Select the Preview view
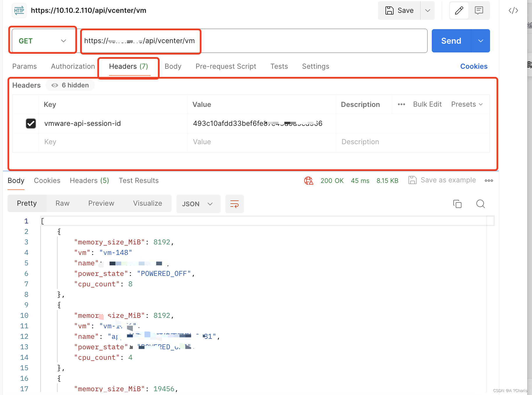Viewport: 532px width, 395px height. (101, 203)
